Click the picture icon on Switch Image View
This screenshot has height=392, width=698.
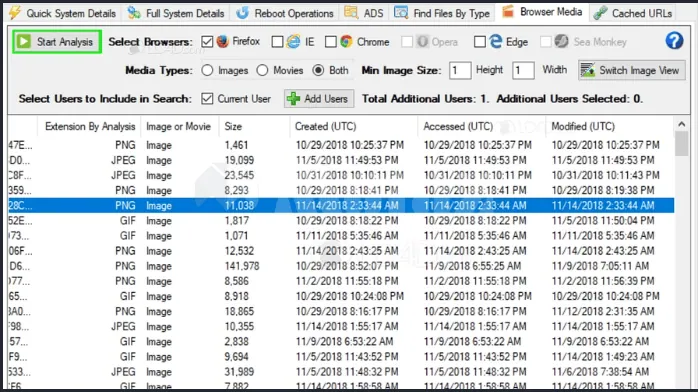[588, 70]
